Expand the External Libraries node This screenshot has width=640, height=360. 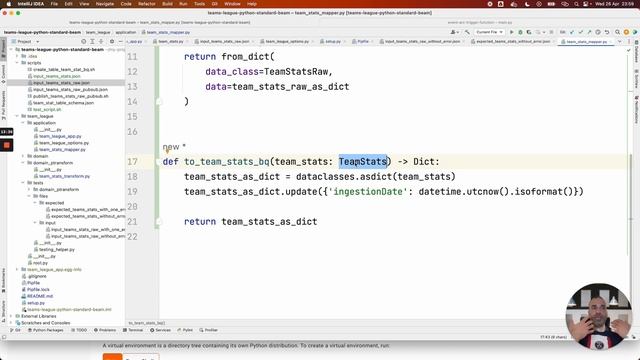[x=11, y=316]
